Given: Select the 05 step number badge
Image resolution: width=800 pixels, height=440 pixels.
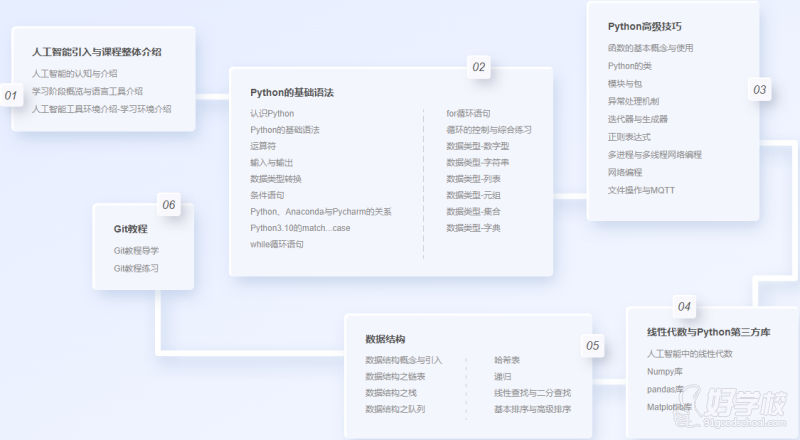Looking at the screenshot, I should pyautogui.click(x=593, y=346).
